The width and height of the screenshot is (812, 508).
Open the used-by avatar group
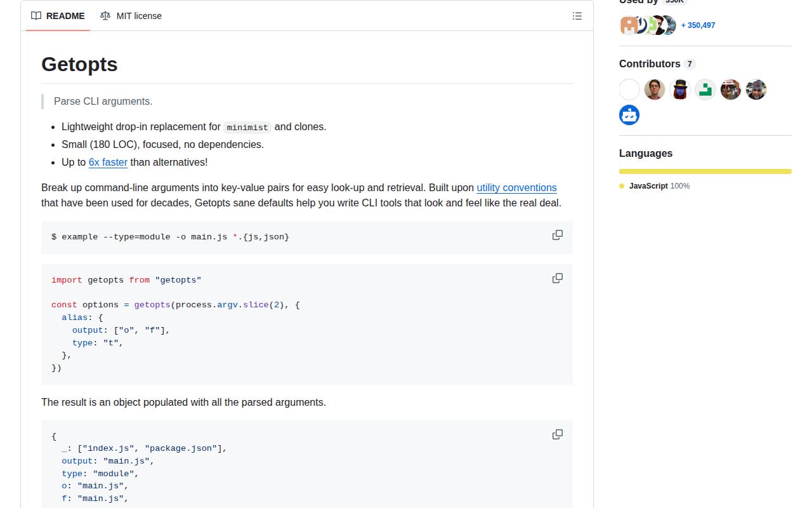[x=648, y=25]
